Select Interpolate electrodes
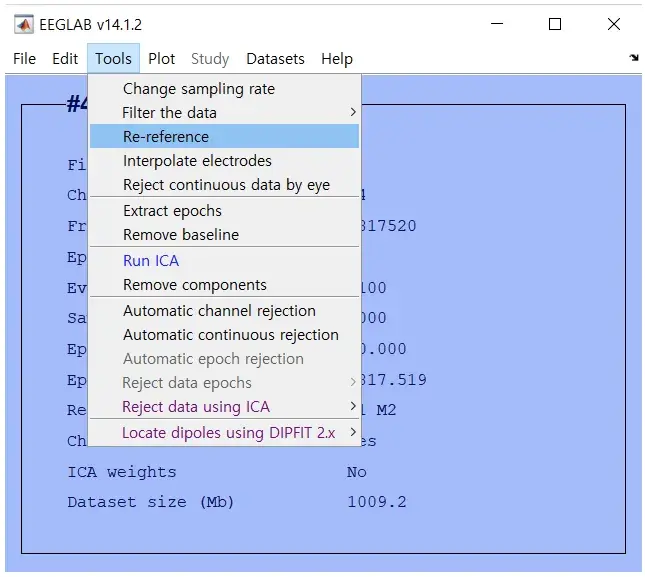This screenshot has width=645, height=577. pos(197,161)
